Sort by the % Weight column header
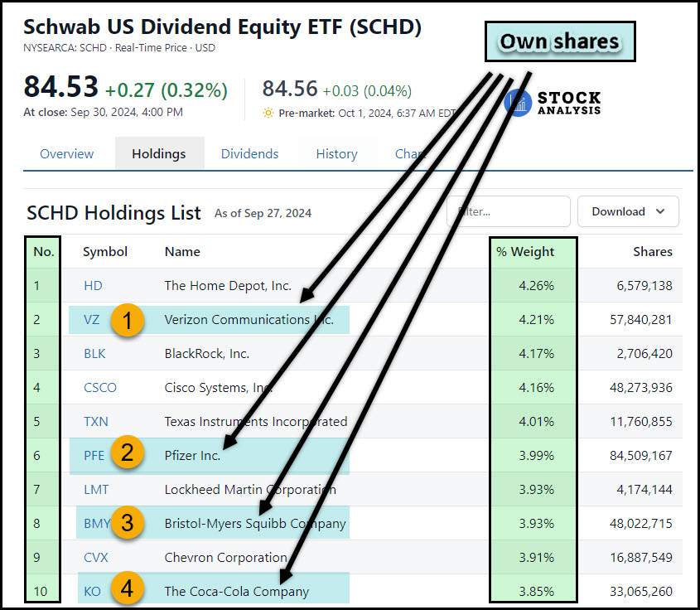The width and height of the screenshot is (700, 610). click(525, 252)
